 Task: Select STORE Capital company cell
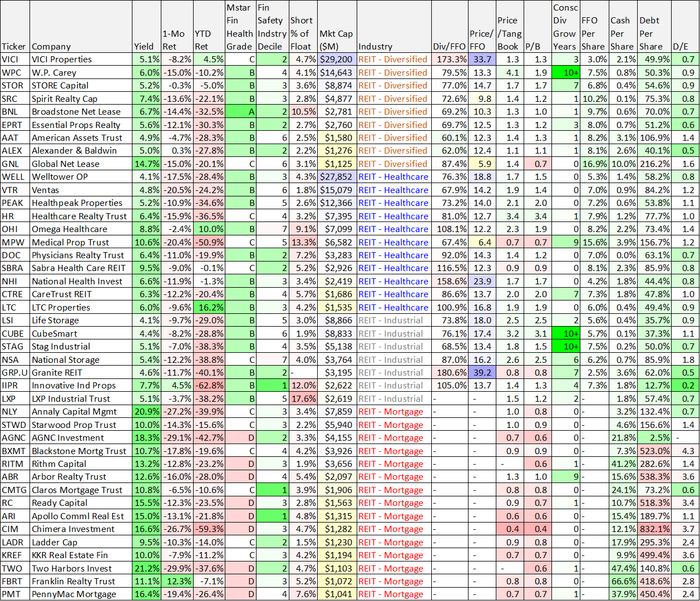point(81,86)
